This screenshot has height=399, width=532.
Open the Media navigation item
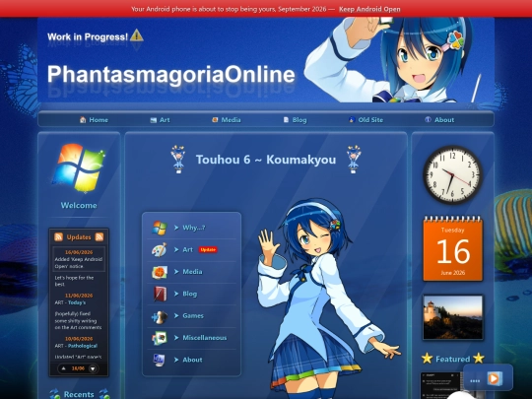(226, 120)
